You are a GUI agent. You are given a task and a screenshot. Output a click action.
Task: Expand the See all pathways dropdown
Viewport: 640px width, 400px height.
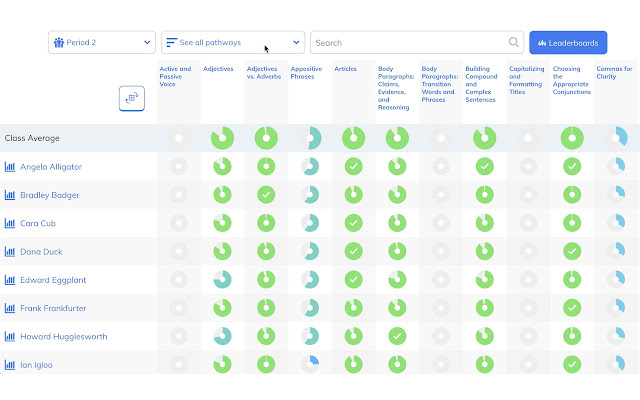click(233, 43)
